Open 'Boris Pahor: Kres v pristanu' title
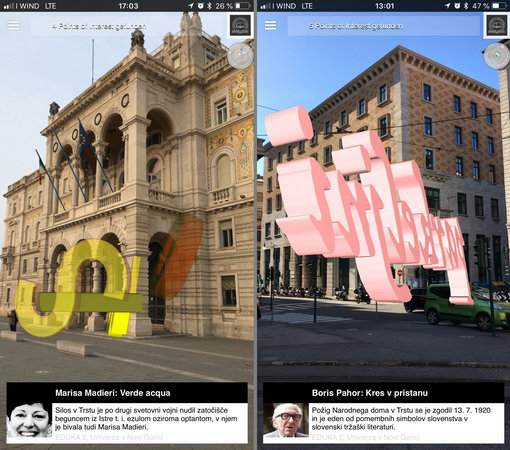 [x=370, y=393]
